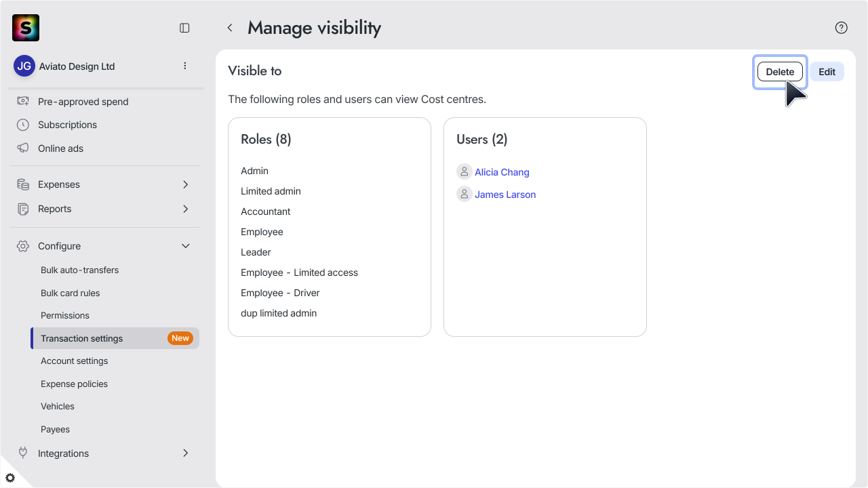Click the Integrations plug icon
The width and height of the screenshot is (868, 488).
tap(23, 453)
